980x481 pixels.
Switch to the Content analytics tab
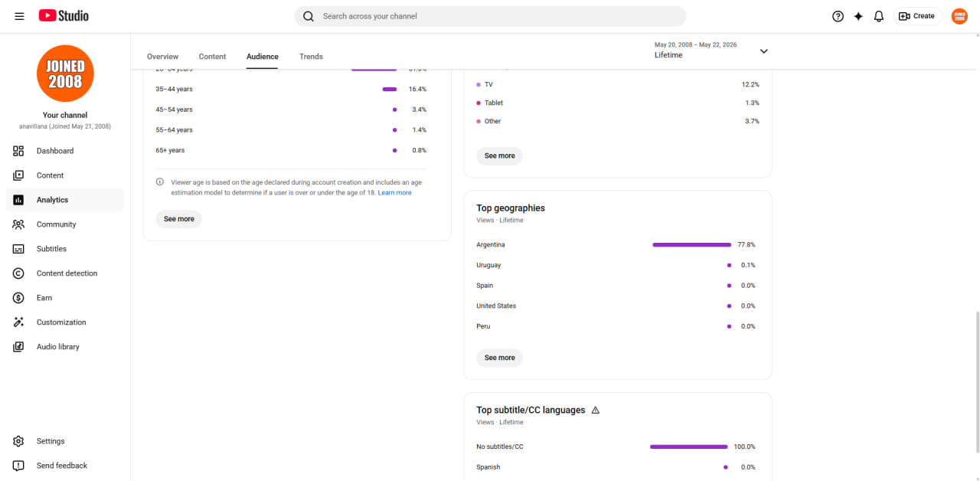click(x=212, y=57)
